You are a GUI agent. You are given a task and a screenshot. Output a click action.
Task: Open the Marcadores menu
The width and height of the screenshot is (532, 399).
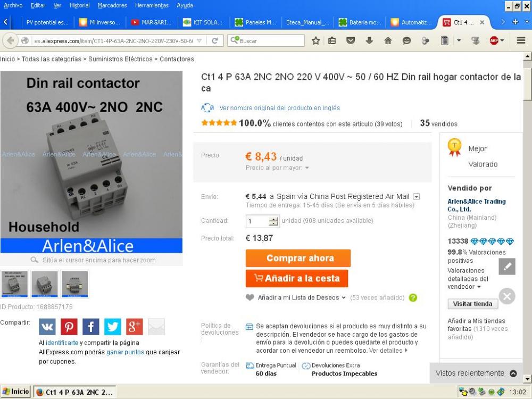coord(112,5)
